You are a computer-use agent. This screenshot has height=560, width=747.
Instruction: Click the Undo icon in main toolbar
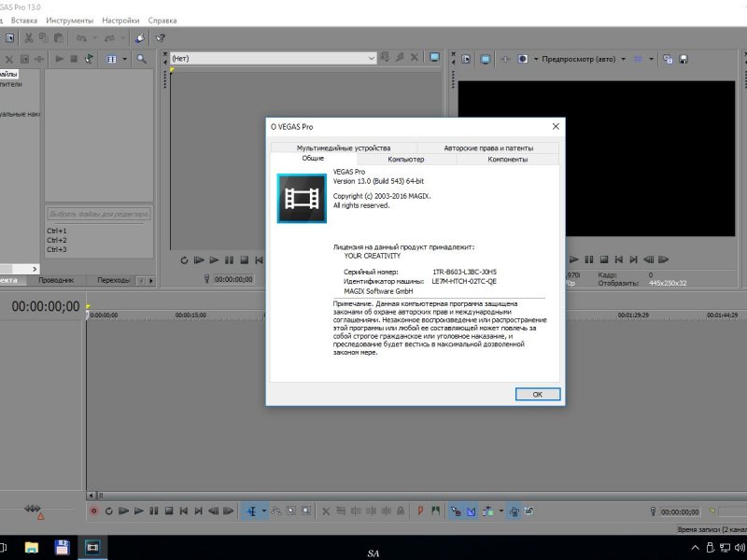pos(81,37)
